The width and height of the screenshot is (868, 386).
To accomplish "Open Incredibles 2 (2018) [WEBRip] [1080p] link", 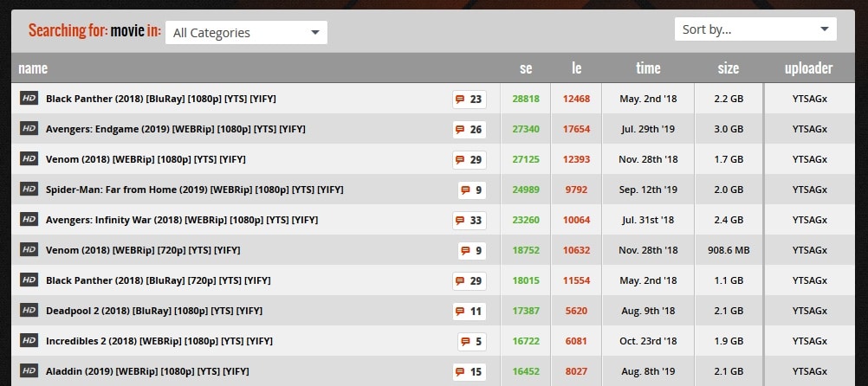I will pyautogui.click(x=159, y=341).
